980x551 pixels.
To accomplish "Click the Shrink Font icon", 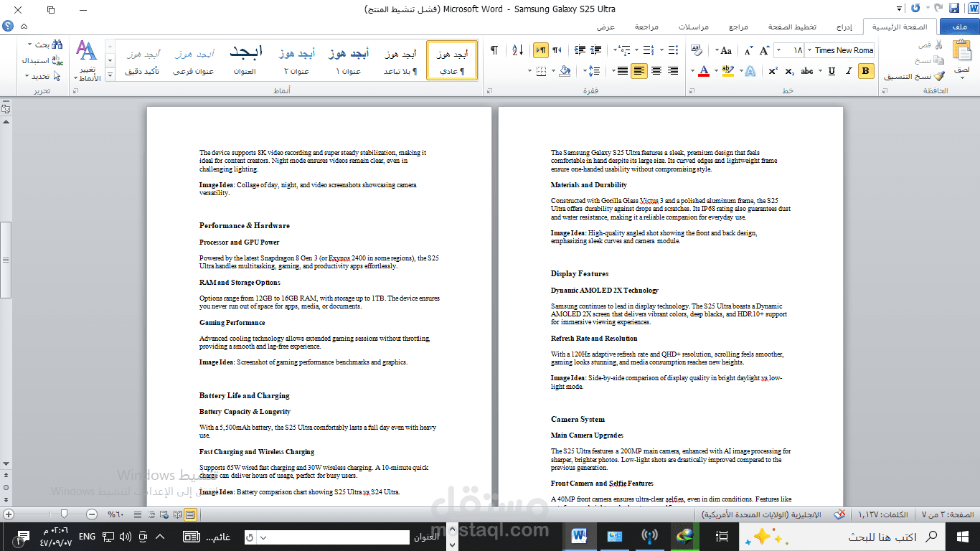I will tap(748, 50).
